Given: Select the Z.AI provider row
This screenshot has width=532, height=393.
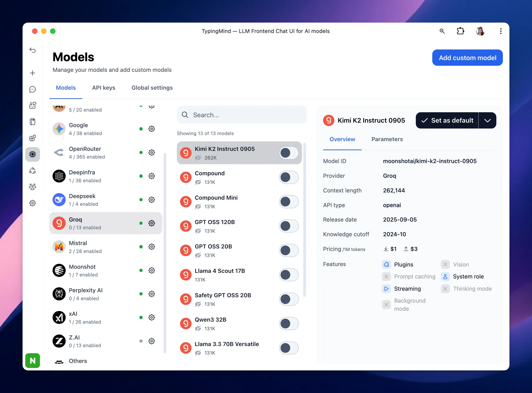Looking at the screenshot, I should 106,341.
